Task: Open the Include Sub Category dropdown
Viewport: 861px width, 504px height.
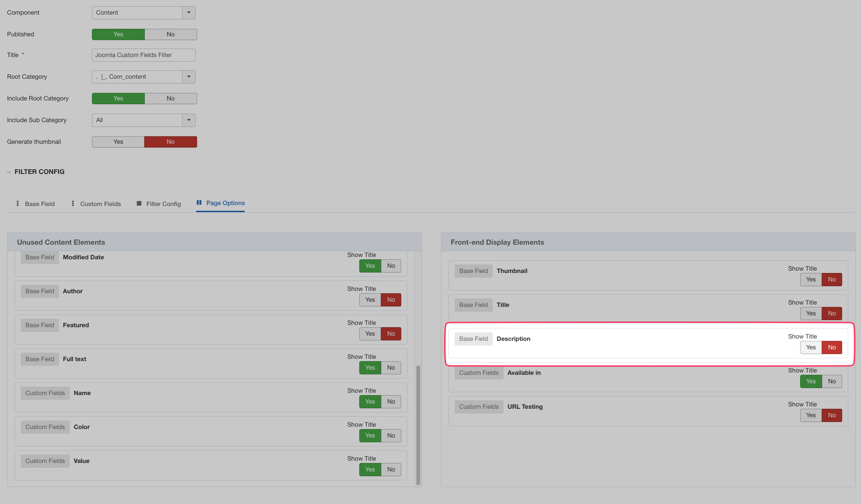Action: tap(189, 120)
